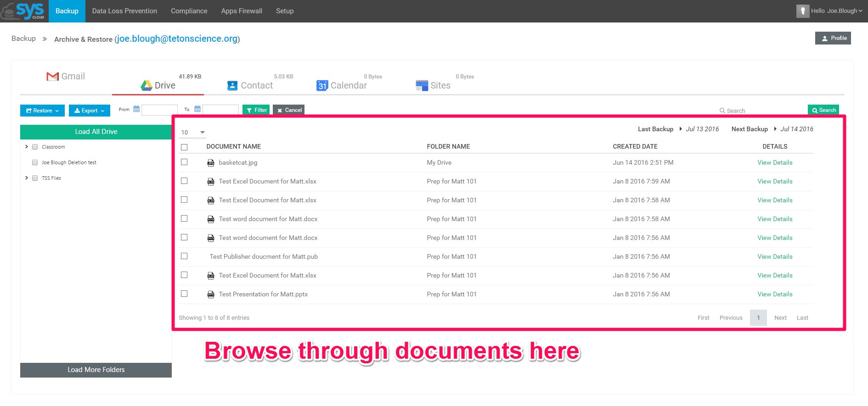View Details for basketcat.jpg
Viewport: 868px width, 406px height.
coord(775,162)
